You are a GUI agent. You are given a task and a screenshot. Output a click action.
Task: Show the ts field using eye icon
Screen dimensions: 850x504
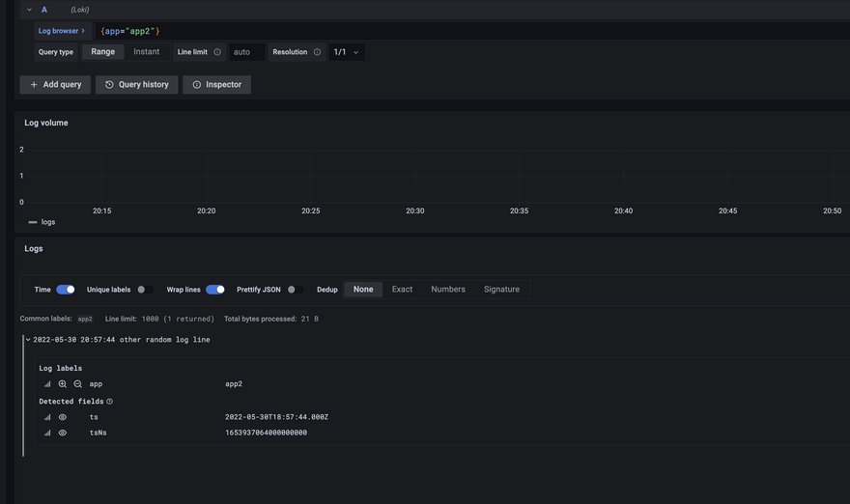coord(63,417)
